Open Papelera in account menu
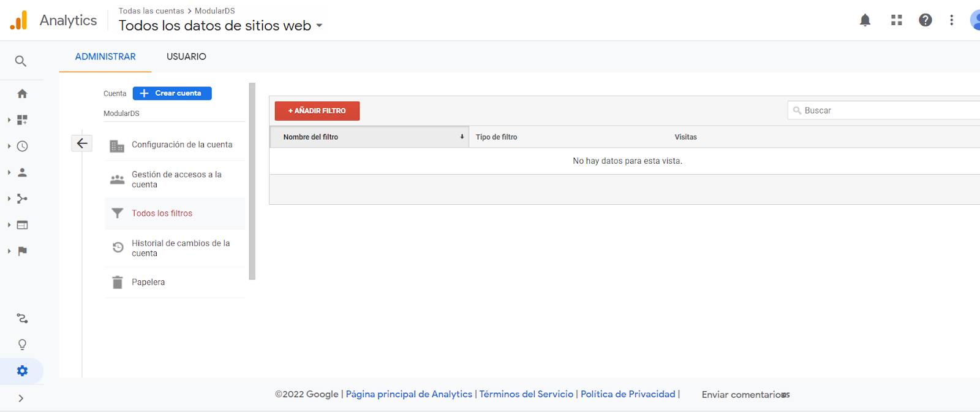Viewport: 980px width, 412px height. 148,282
